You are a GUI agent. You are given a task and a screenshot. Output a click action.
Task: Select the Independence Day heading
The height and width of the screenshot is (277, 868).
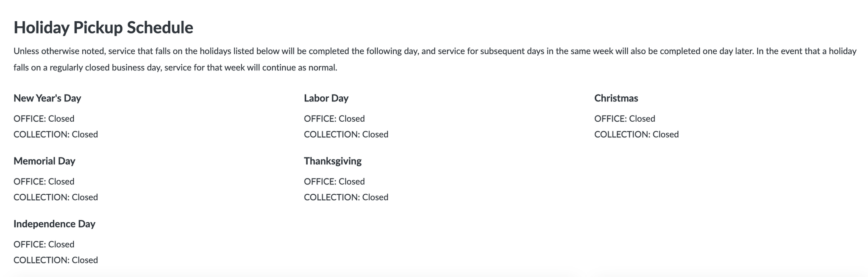(54, 224)
